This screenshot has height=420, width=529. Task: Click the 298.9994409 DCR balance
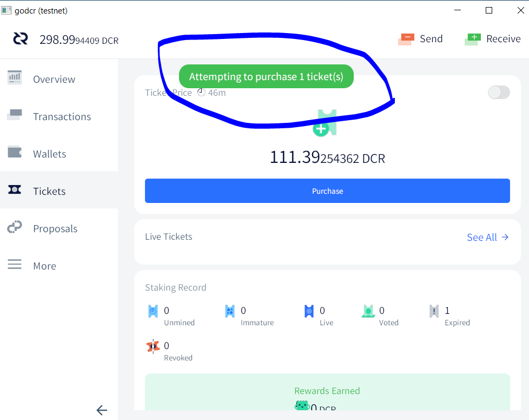point(79,40)
